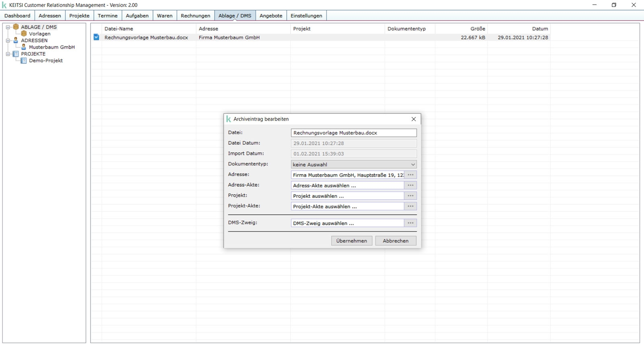Click the Word icon of Rechnungsvorlage Musterbau.docx

tap(97, 37)
